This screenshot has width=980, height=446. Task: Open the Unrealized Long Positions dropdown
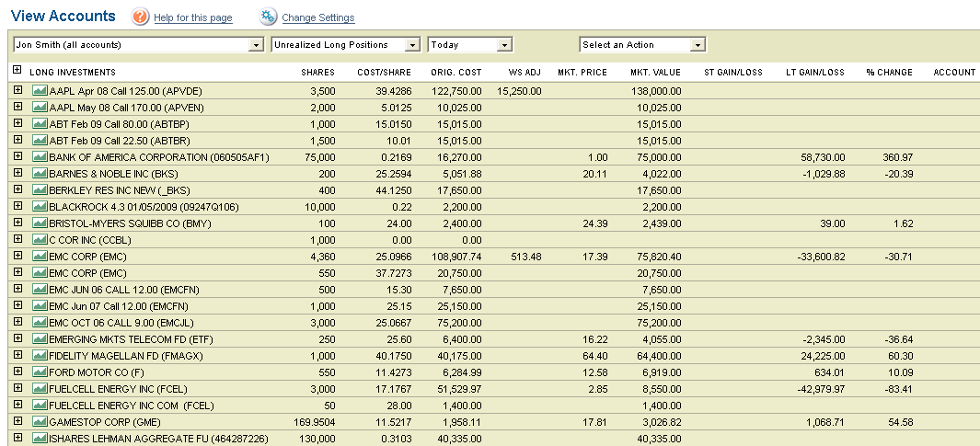[346, 45]
